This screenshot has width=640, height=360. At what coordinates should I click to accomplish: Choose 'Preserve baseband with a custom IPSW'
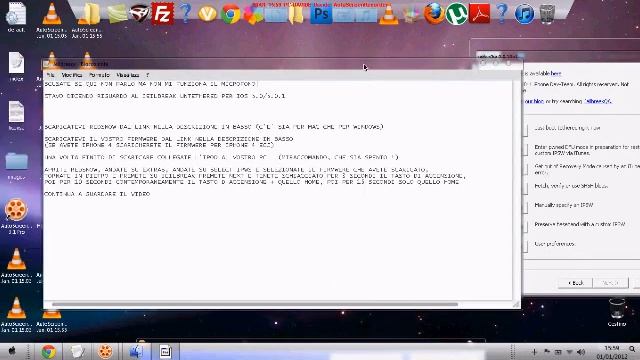tap(580, 224)
